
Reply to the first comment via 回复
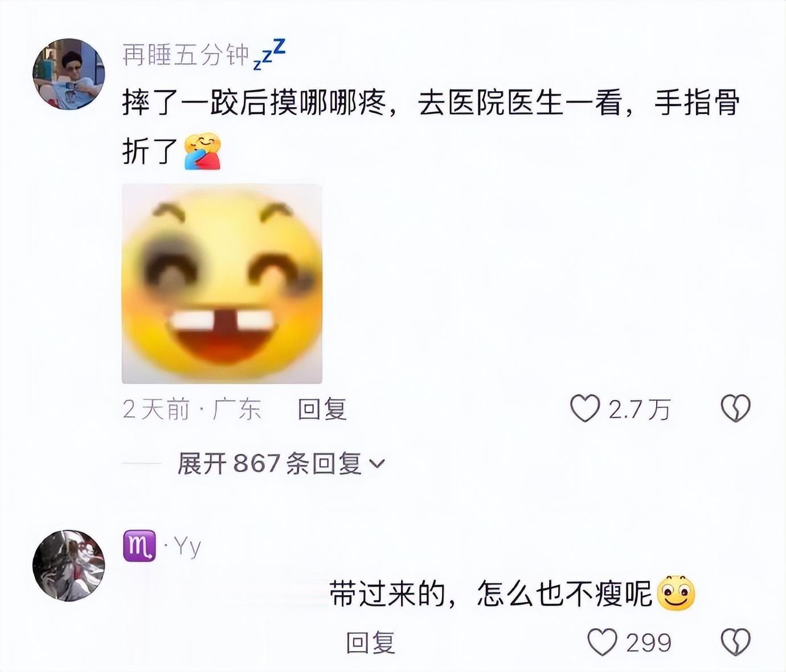pyautogui.click(x=322, y=409)
